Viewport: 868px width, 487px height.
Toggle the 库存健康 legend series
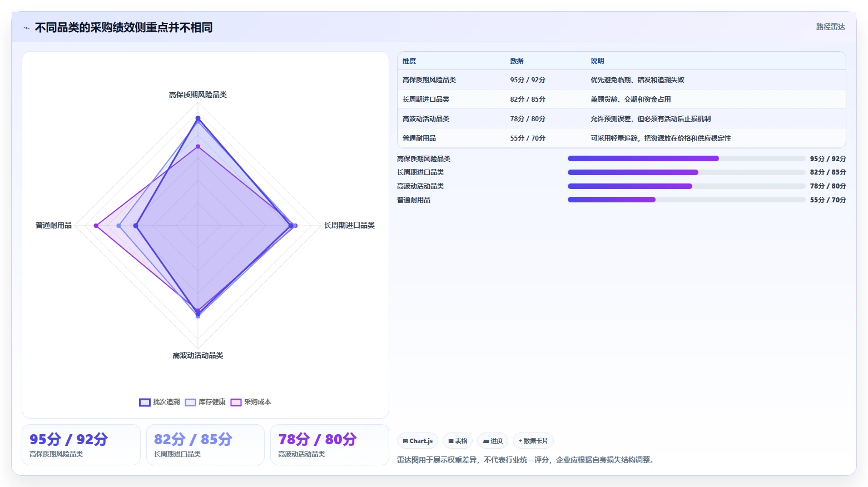(205, 402)
